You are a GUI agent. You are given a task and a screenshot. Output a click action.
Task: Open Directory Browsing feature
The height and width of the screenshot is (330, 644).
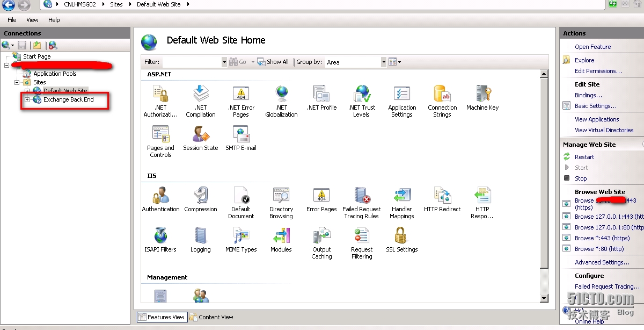click(281, 203)
